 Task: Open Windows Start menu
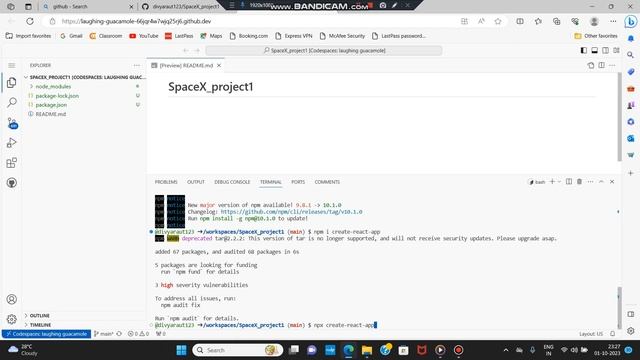(x=181, y=350)
